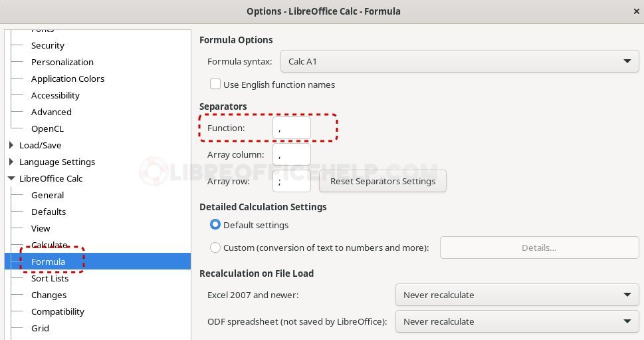Open Grid under LibreOffice Calc

coord(40,328)
